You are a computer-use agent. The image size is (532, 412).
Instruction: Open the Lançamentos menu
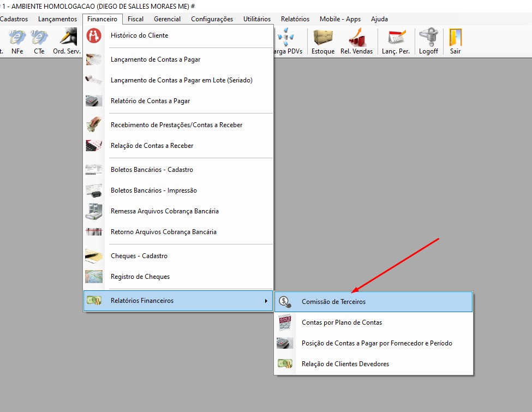coord(57,19)
